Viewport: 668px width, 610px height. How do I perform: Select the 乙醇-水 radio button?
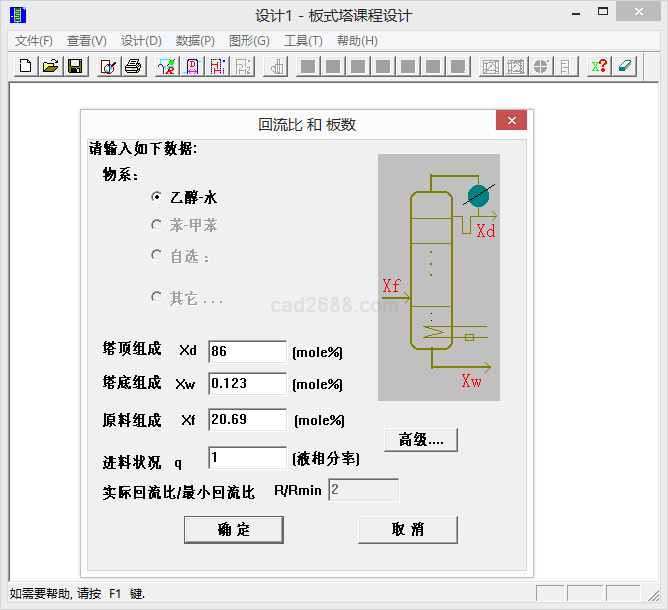pos(156,198)
